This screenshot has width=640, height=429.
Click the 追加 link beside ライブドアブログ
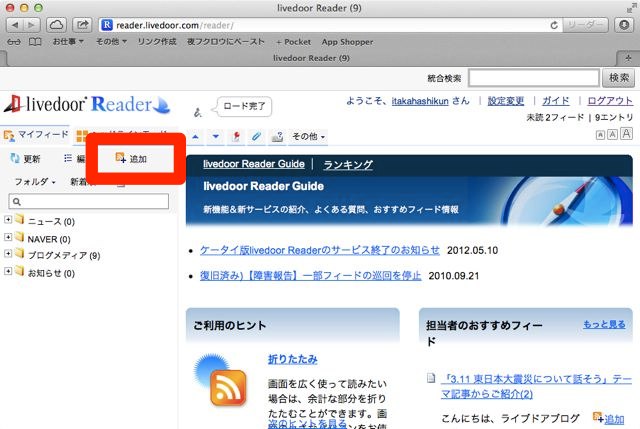point(614,419)
